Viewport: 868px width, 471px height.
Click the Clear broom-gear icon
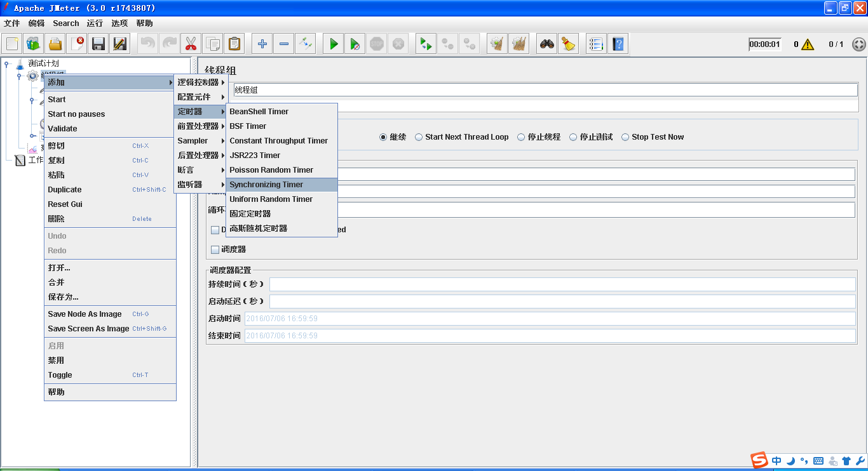coord(497,44)
